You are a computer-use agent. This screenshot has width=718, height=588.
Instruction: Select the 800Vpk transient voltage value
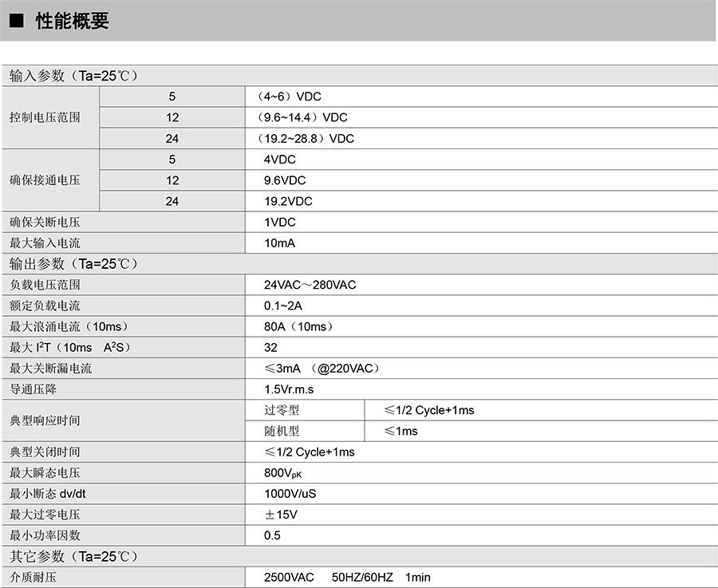(x=282, y=473)
